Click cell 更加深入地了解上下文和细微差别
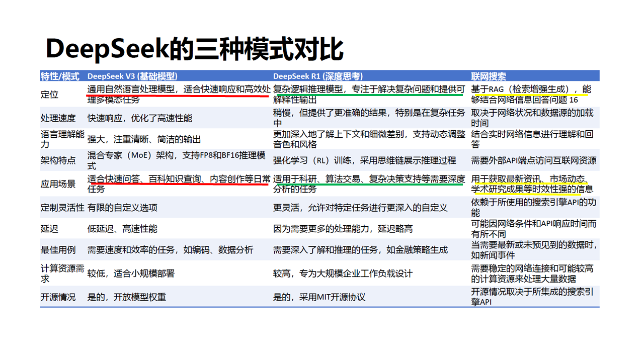The height and width of the screenshot is (362, 644). point(369,139)
